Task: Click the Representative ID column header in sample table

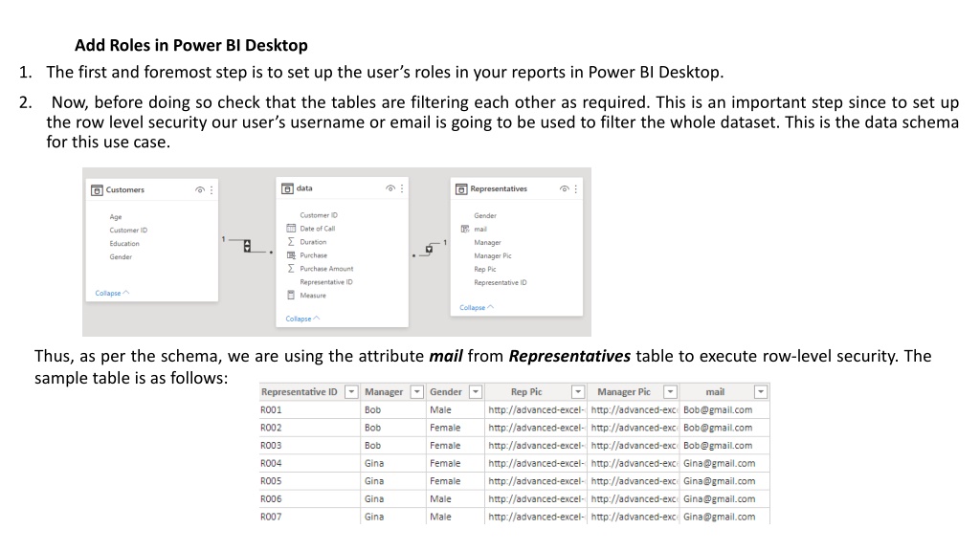Action: (300, 391)
